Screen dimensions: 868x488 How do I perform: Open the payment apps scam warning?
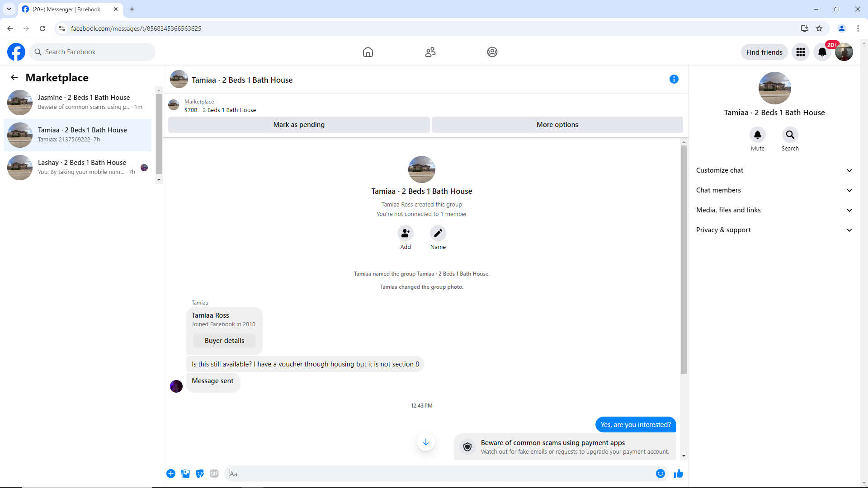565,447
